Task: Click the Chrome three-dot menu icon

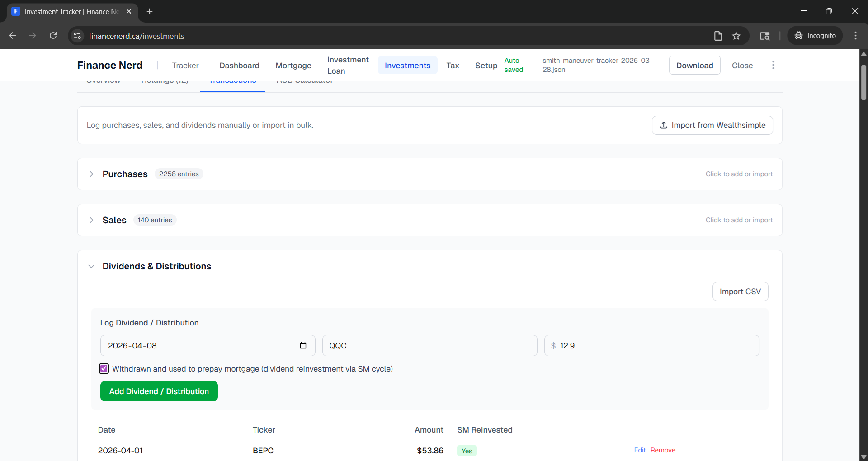Action: pos(855,36)
